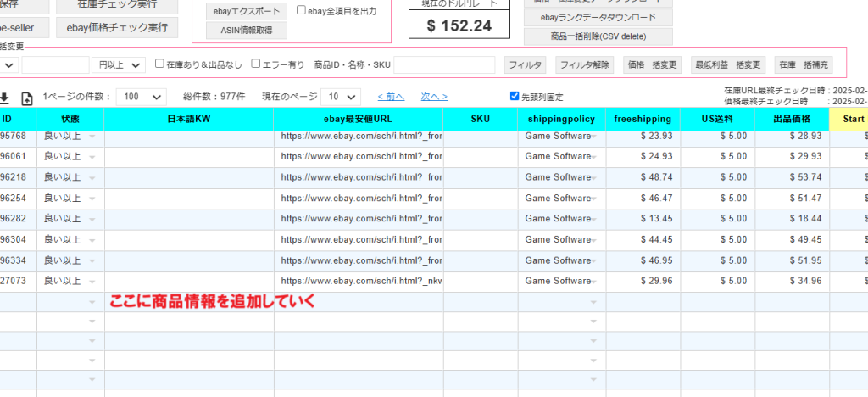The height and width of the screenshot is (397, 868).
Task: Click the 出品価格 value $ 51.47
Action: point(805,198)
